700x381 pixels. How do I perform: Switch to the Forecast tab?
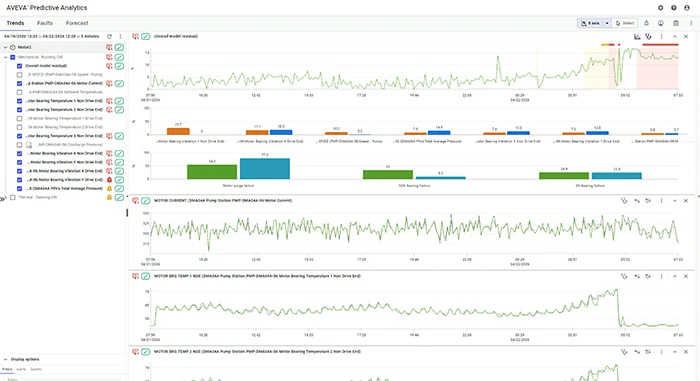coord(77,23)
